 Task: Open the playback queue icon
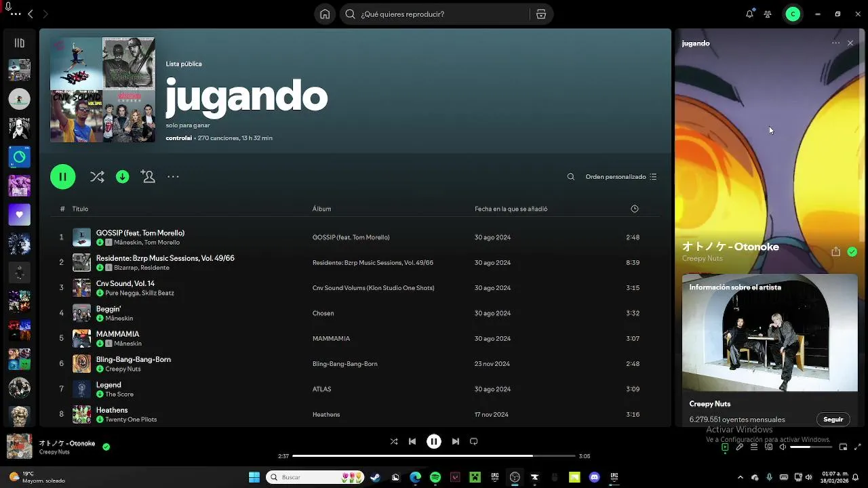tap(754, 447)
